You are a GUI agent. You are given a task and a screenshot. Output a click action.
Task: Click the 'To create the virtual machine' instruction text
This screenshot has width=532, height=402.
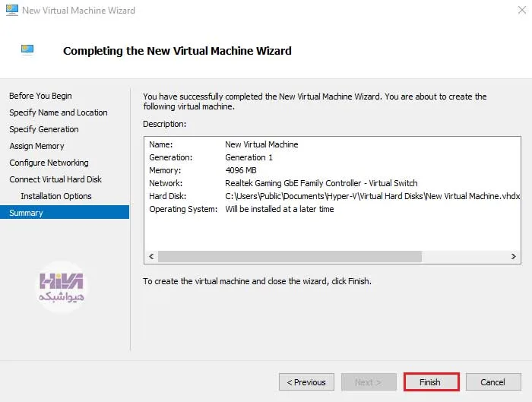tap(257, 281)
